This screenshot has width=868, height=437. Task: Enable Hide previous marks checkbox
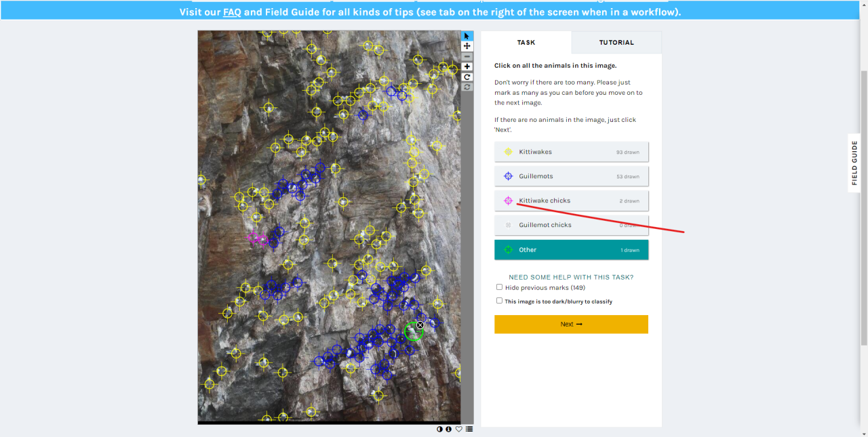tap(500, 287)
